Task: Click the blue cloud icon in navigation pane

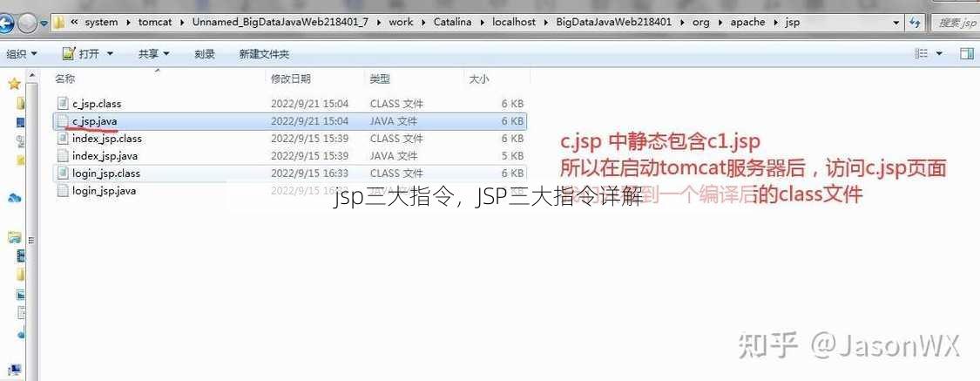Action: click(14, 198)
